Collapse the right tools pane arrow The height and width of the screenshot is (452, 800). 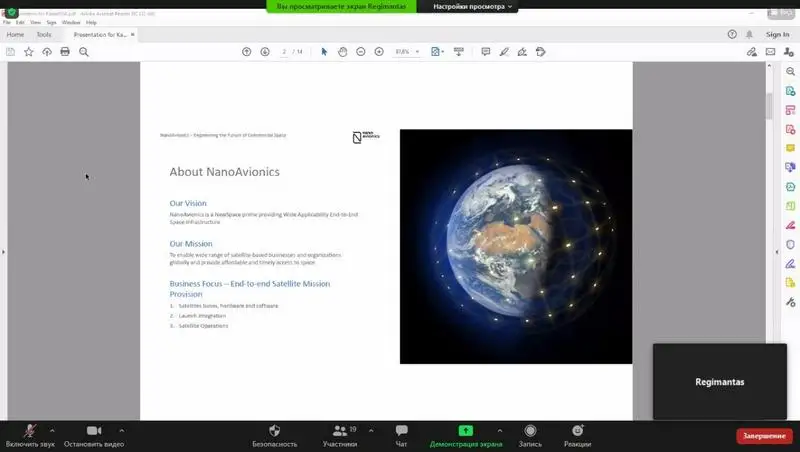[x=777, y=252]
